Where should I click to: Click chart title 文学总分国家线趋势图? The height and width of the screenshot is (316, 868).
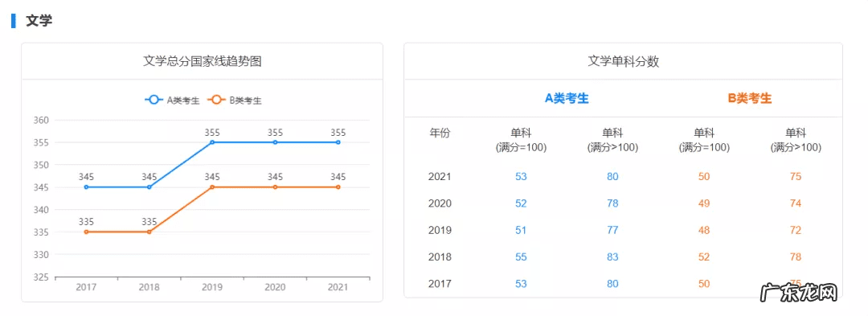point(202,61)
